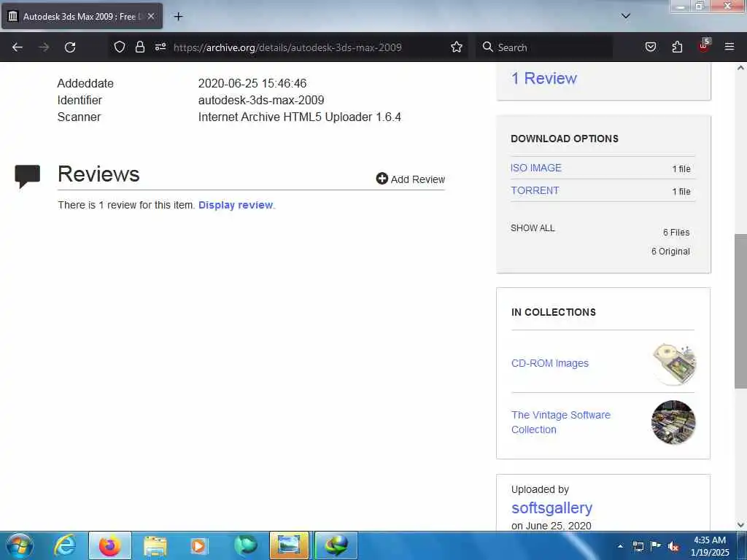Open the CD-ROM Images collection link

pos(550,363)
